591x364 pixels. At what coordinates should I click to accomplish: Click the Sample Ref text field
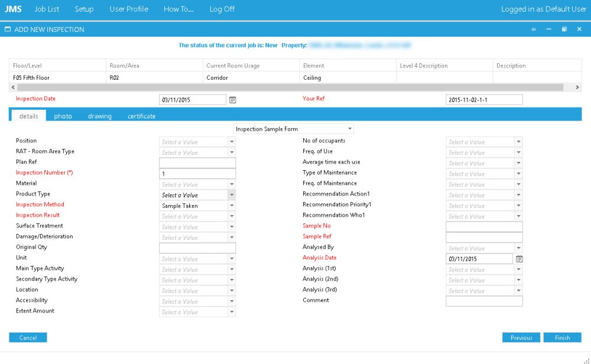point(485,238)
